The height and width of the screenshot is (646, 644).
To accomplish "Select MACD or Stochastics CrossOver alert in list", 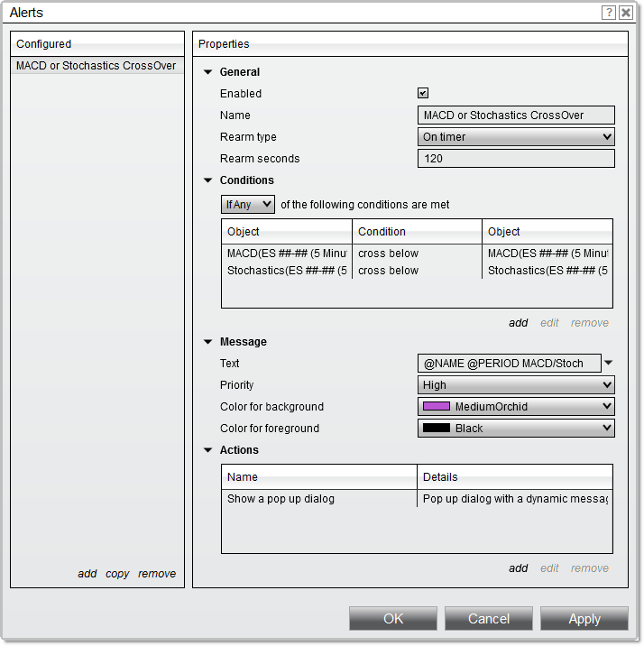I will [x=97, y=66].
